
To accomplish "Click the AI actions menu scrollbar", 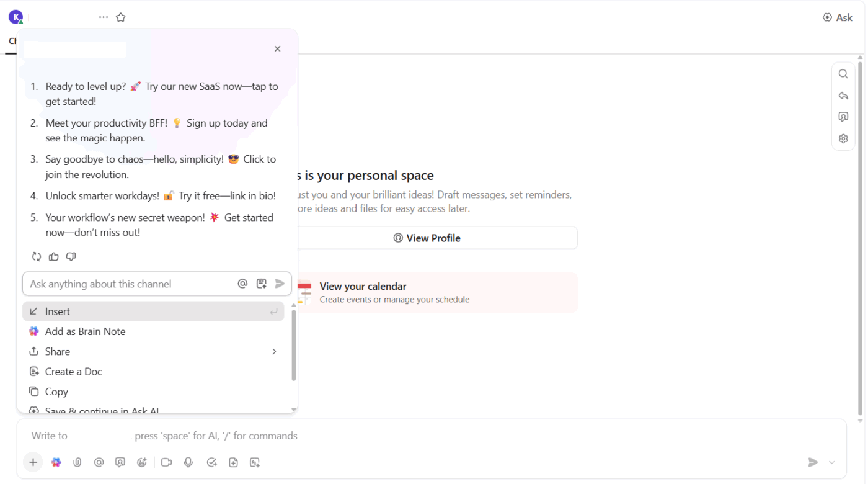I will pos(293,345).
